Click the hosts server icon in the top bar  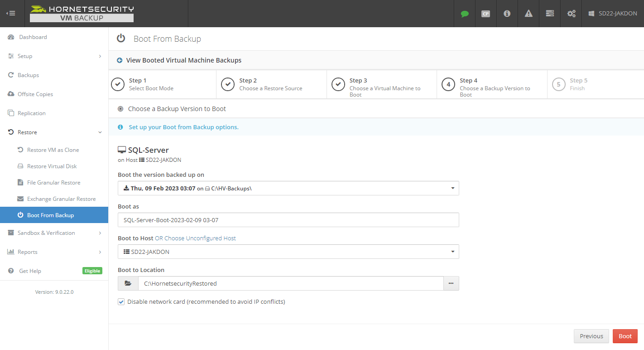(549, 14)
